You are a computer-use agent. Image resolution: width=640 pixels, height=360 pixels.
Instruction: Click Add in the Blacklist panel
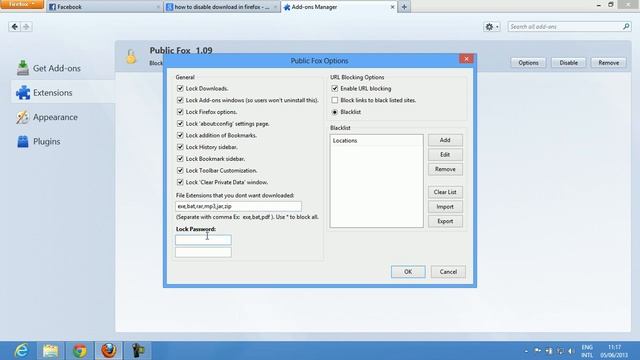pyautogui.click(x=445, y=140)
